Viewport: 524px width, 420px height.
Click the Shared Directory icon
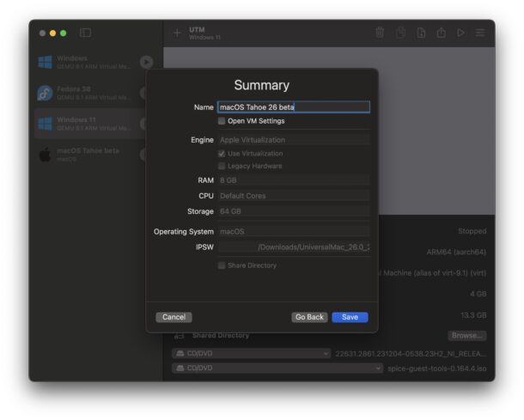(180, 335)
